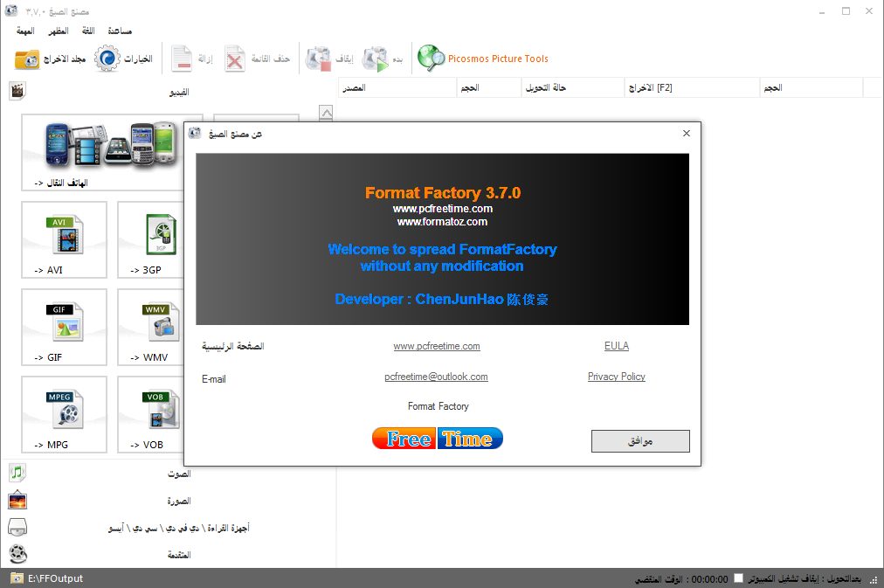Click the folder icon in status bar
Viewport: 884px width, 588px height.
tap(17, 578)
